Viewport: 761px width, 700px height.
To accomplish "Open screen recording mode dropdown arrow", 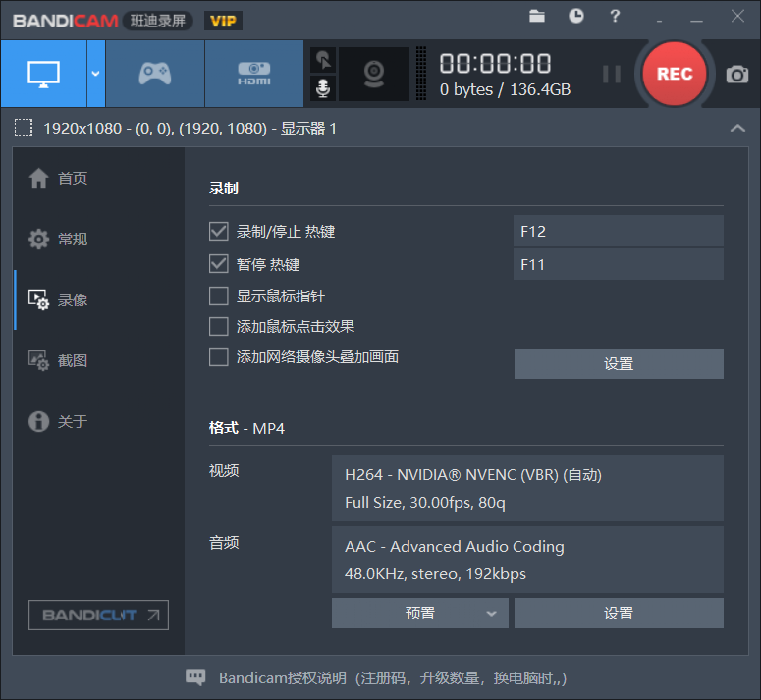I will point(96,74).
